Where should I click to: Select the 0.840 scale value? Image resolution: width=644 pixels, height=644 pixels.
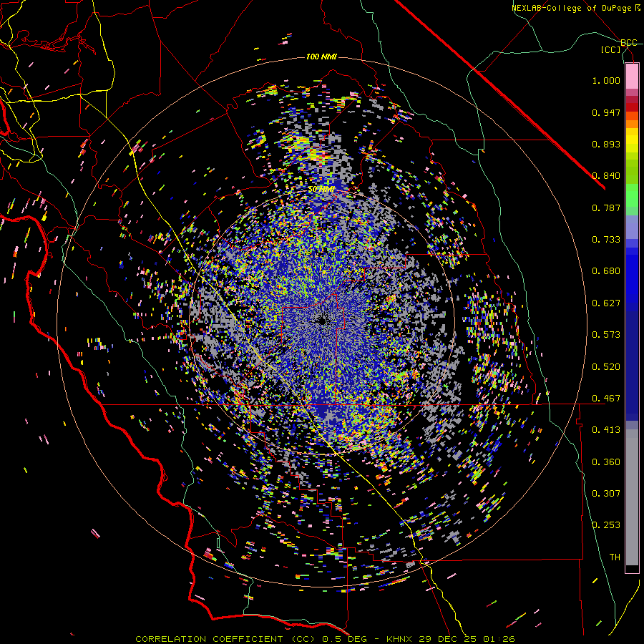point(606,176)
